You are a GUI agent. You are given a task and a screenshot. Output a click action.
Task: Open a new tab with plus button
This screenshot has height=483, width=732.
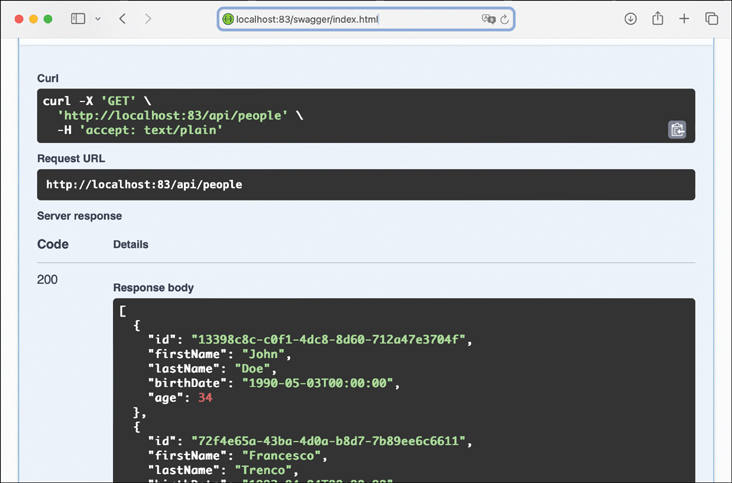click(684, 19)
